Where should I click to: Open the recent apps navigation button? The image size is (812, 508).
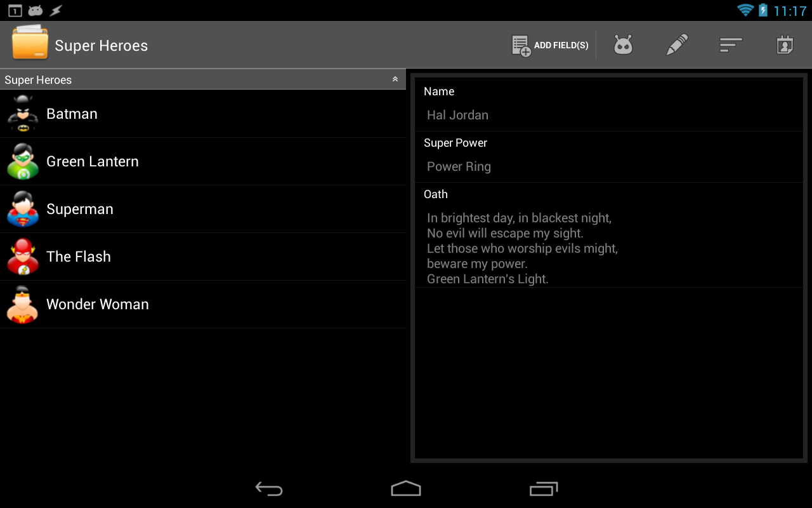coord(544,488)
